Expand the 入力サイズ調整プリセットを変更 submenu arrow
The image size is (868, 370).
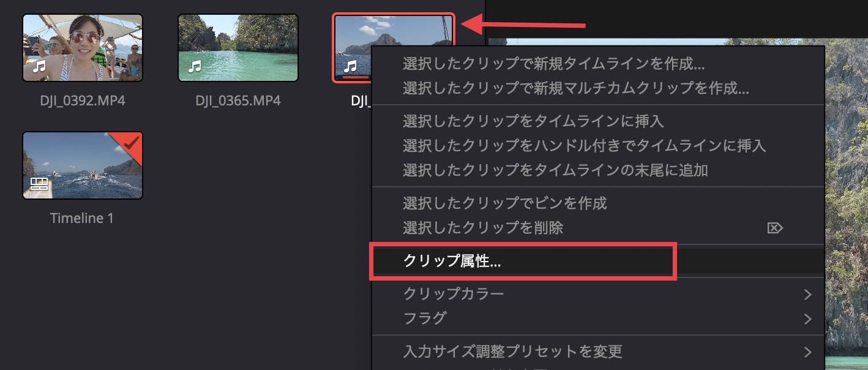(x=807, y=352)
